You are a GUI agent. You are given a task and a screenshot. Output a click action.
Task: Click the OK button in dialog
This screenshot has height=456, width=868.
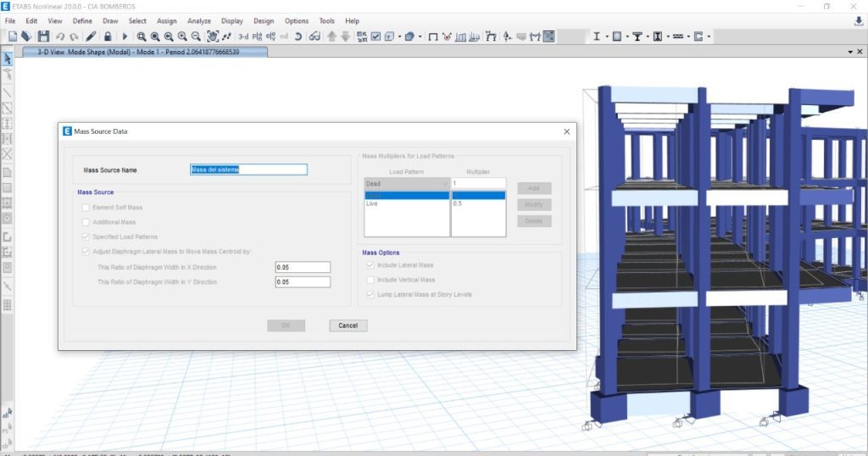click(287, 325)
